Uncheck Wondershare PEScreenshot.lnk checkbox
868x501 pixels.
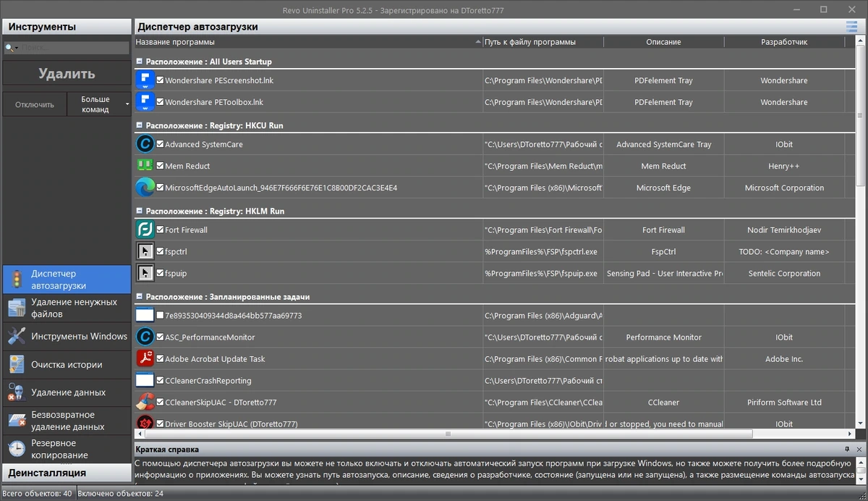pyautogui.click(x=161, y=80)
